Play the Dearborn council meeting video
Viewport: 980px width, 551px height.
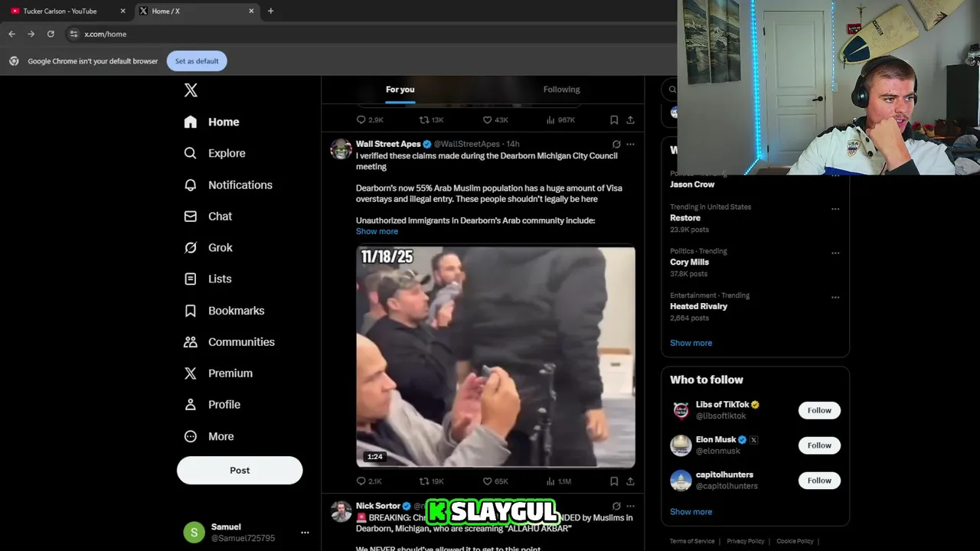(495, 357)
